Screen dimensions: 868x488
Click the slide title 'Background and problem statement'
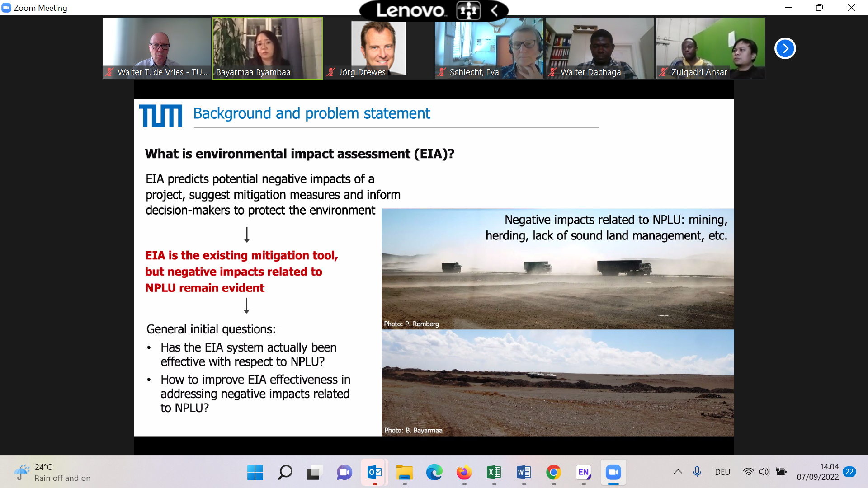click(x=311, y=113)
